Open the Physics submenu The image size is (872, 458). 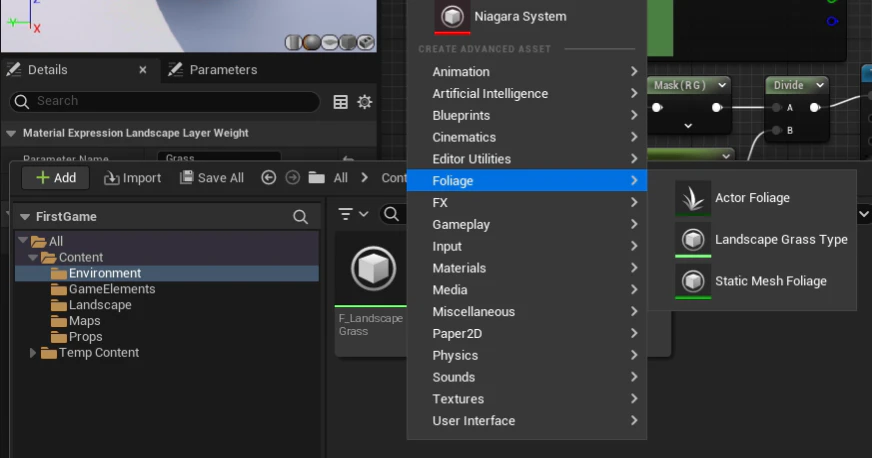527,355
